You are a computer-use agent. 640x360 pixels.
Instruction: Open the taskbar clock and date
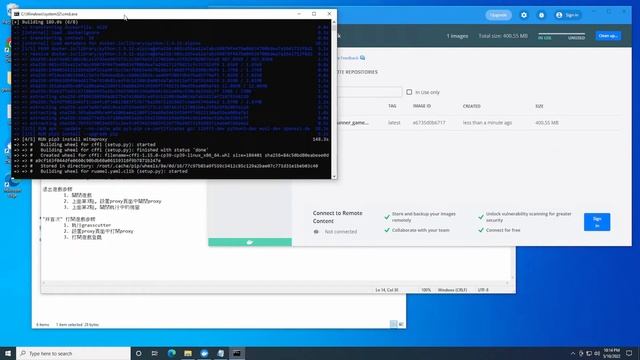coord(611,353)
